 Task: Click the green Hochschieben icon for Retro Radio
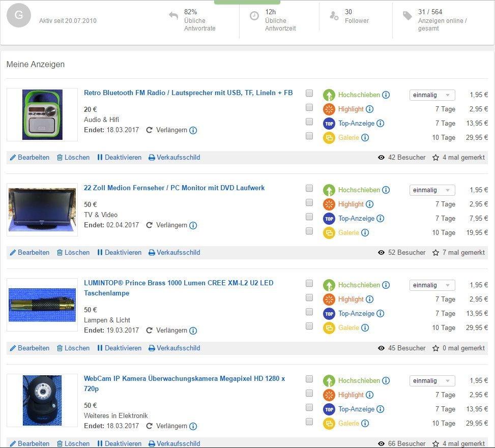329,95
